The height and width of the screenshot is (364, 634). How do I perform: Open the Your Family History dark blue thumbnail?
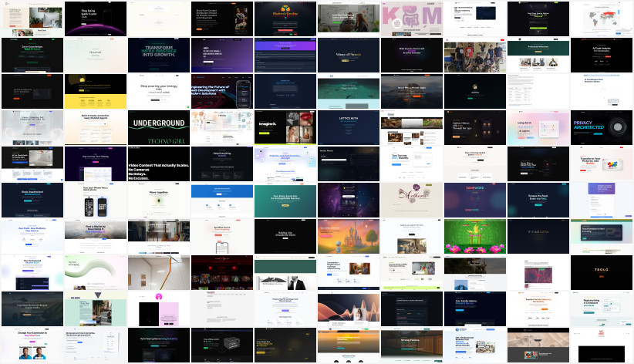click(x=475, y=309)
